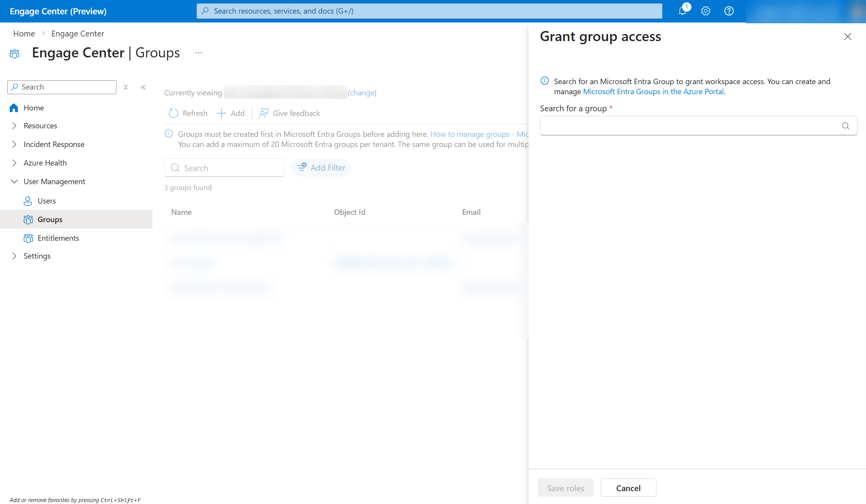Click the Home house icon in sidebar
Screen dimensions: 866x504
14,108
